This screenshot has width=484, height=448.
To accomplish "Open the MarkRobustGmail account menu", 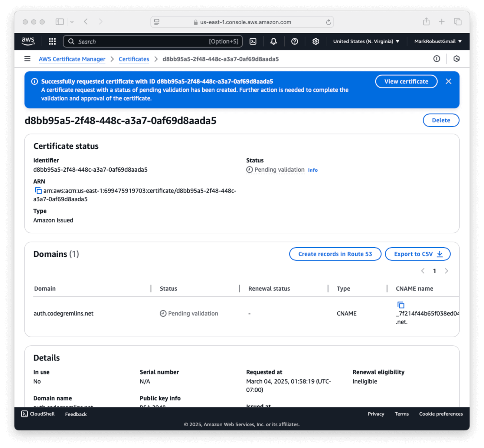I will [x=437, y=41].
